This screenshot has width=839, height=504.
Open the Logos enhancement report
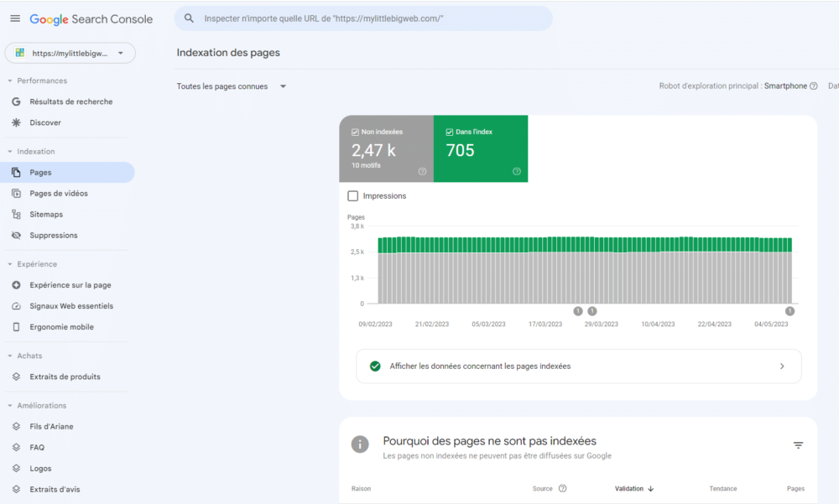[x=67, y=468]
